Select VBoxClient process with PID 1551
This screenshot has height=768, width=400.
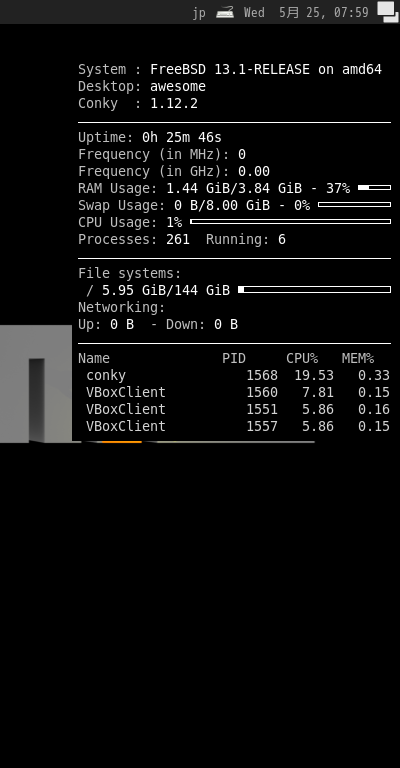pos(234,409)
